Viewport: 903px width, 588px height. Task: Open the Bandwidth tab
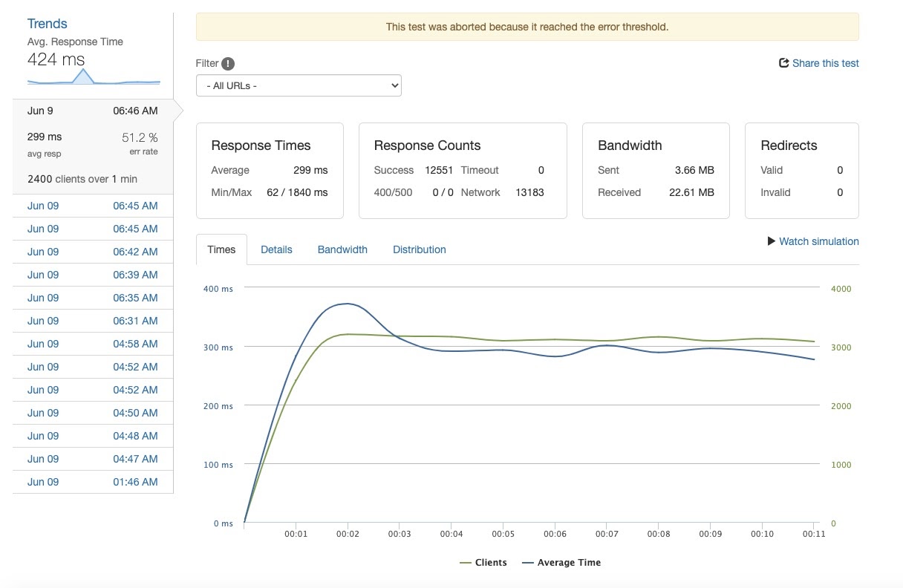(x=342, y=249)
